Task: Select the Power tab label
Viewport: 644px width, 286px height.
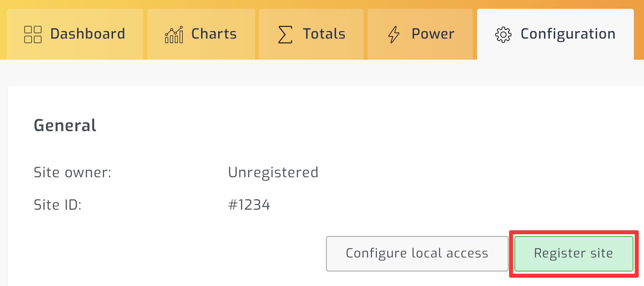Action: 433,34
